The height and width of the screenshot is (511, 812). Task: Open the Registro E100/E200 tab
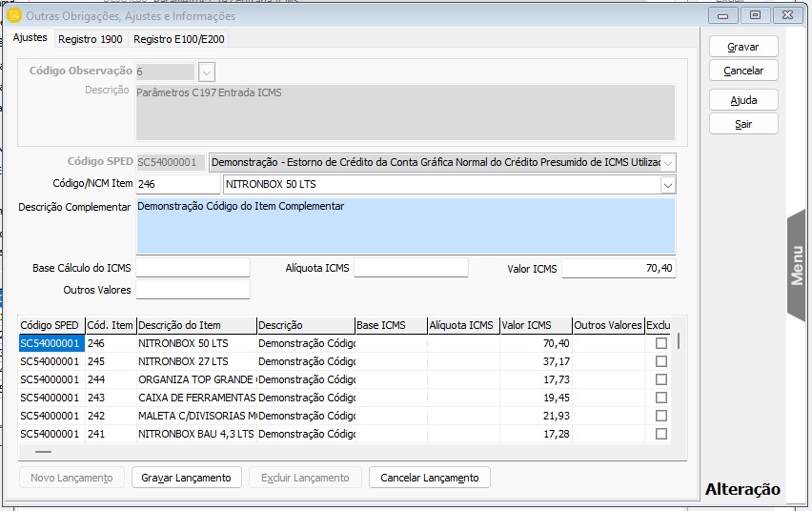[178, 39]
